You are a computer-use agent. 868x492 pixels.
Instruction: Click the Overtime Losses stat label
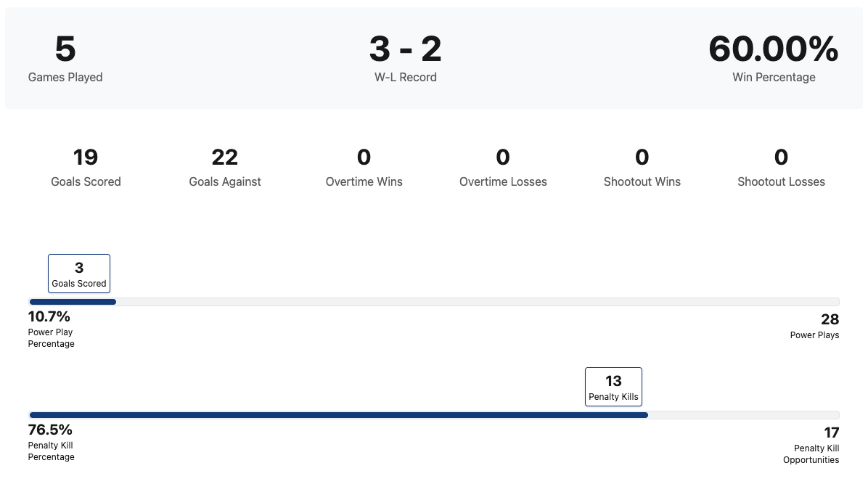tap(503, 182)
